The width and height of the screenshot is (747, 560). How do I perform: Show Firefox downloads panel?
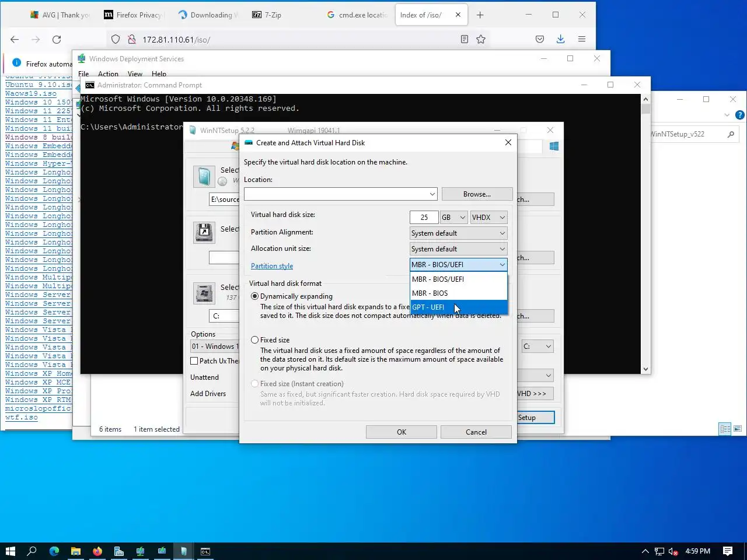pos(560,39)
